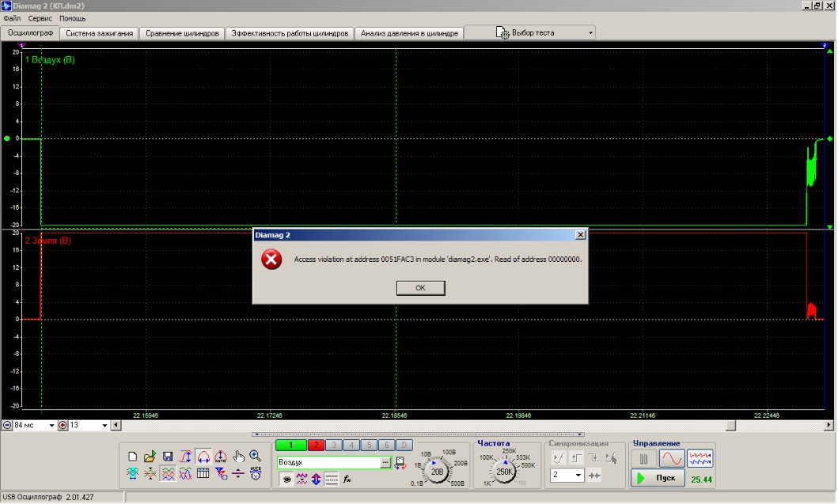Click the scrollbar right arrow
838x504 pixels.
coord(829,426)
